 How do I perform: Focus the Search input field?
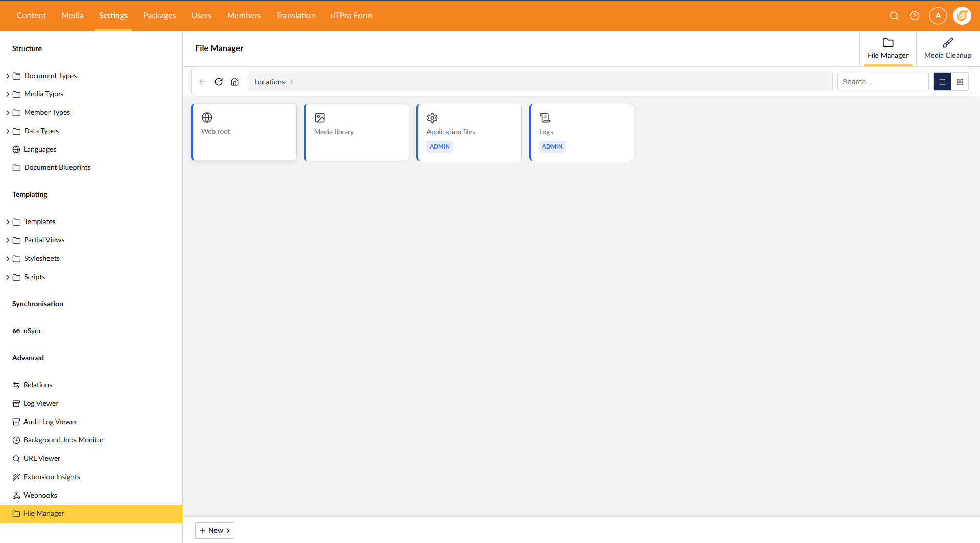click(x=882, y=82)
